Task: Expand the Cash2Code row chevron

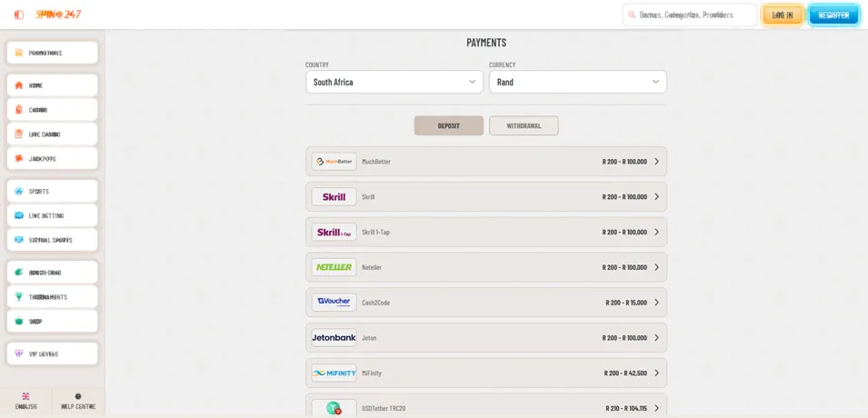Action: coord(656,303)
